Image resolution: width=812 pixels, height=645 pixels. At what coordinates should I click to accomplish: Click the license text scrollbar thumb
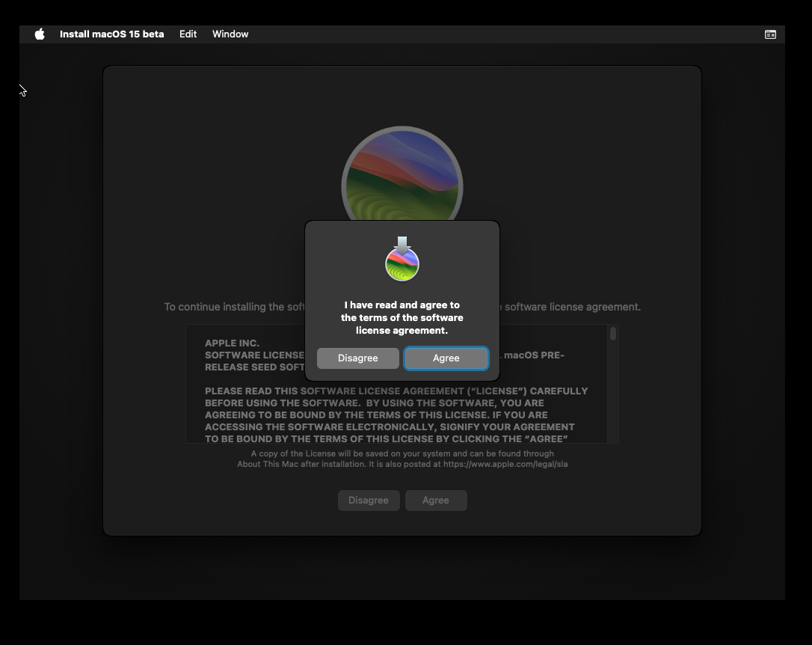pyautogui.click(x=613, y=334)
